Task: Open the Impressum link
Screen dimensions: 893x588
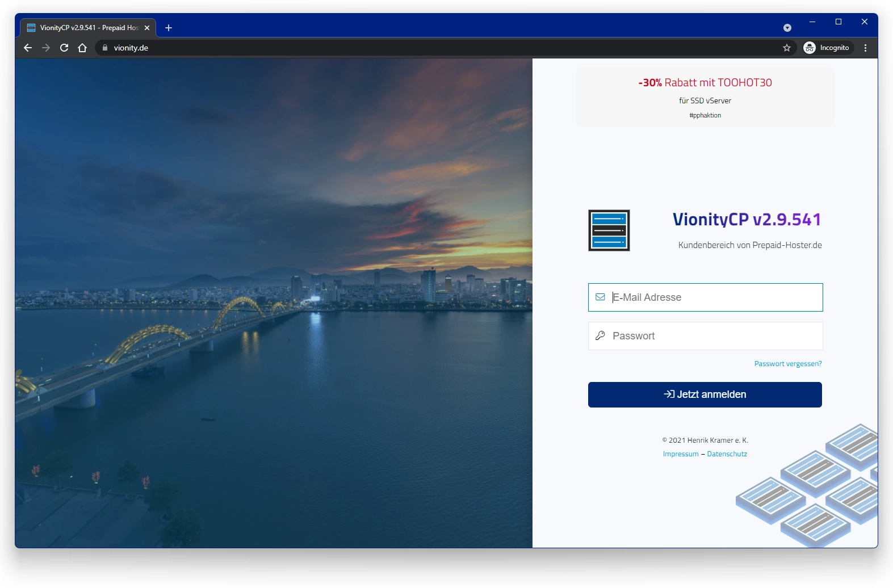Action: (x=681, y=454)
